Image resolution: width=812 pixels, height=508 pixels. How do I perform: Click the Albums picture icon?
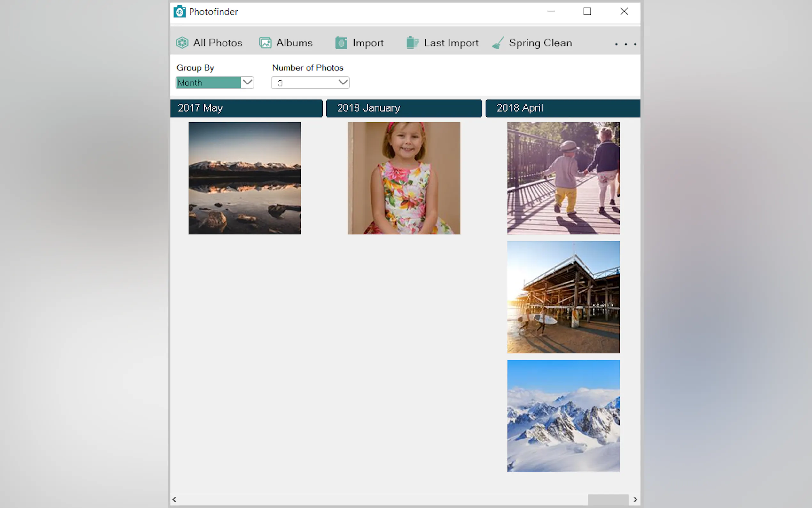point(265,43)
